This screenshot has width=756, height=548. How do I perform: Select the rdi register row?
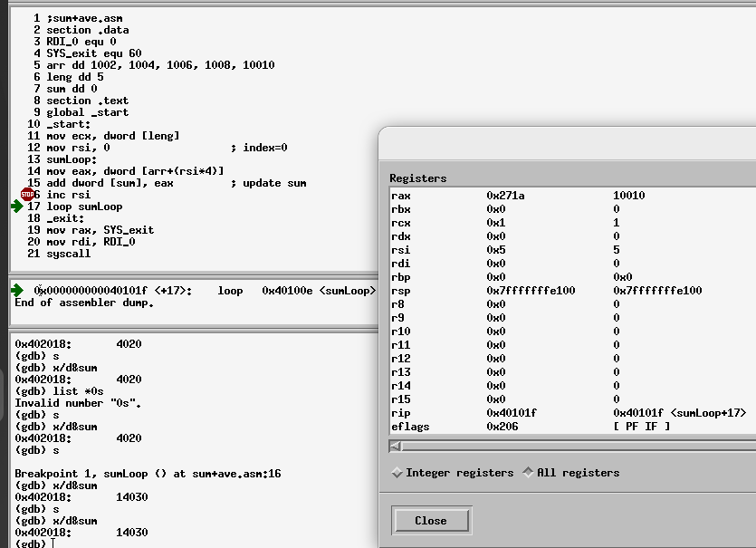(573, 264)
